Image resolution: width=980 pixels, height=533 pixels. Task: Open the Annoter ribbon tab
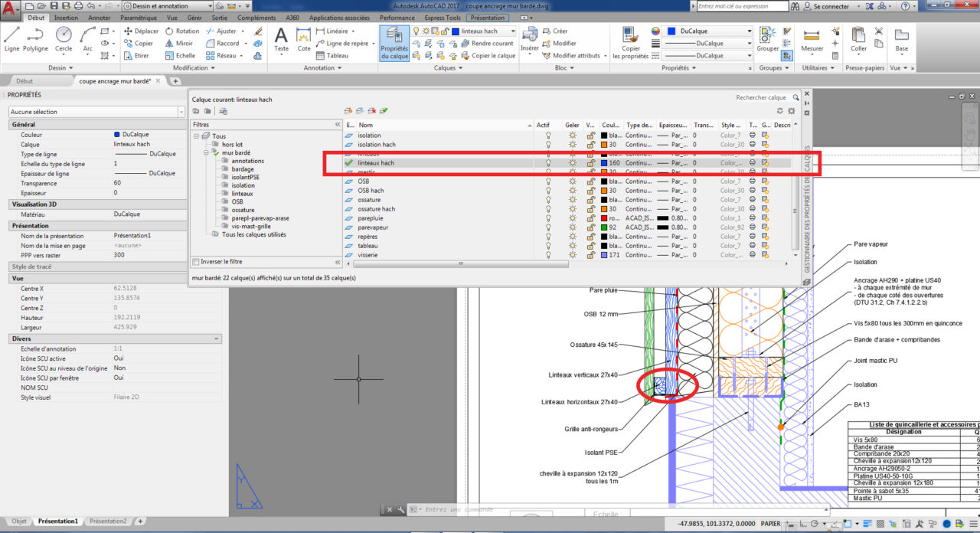coord(100,17)
